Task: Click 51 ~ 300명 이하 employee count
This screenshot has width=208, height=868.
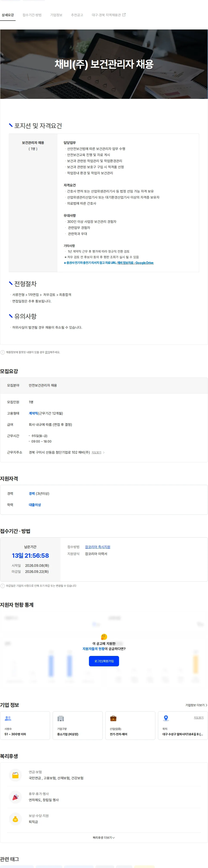Action: [x=15, y=734]
